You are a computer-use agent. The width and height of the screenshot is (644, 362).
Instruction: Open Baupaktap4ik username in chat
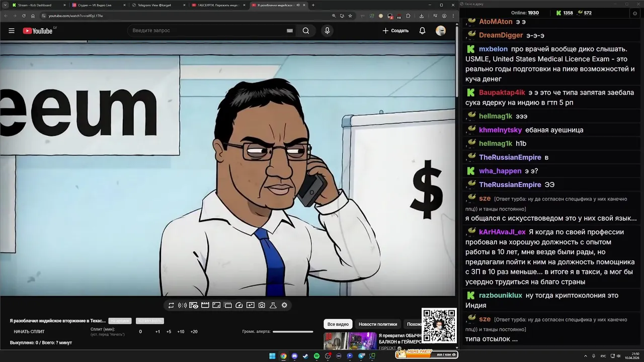(x=502, y=93)
